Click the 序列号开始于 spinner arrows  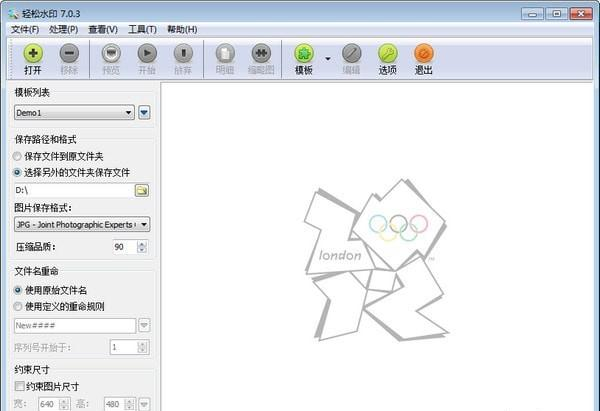pos(142,347)
